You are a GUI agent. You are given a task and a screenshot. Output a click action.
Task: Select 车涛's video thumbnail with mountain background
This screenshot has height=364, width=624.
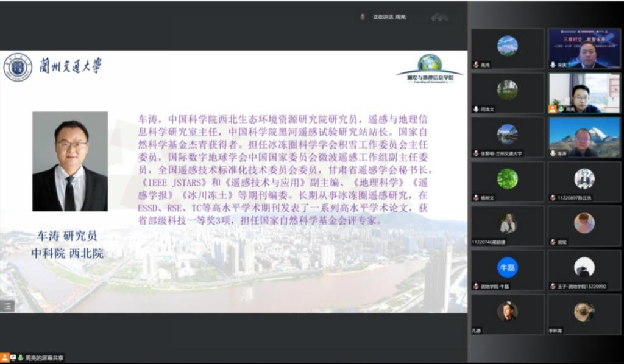point(584,137)
